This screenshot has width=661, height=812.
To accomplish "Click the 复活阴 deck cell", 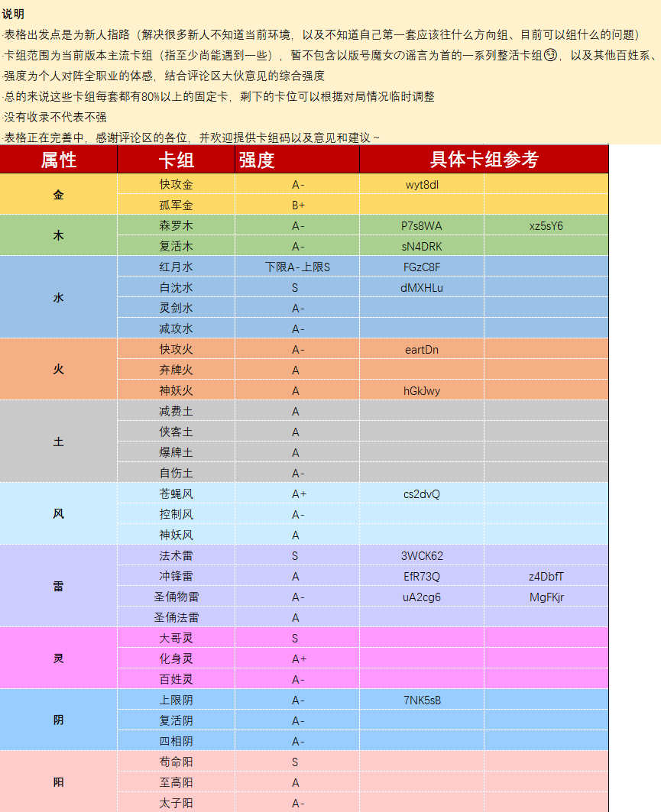I will (176, 720).
